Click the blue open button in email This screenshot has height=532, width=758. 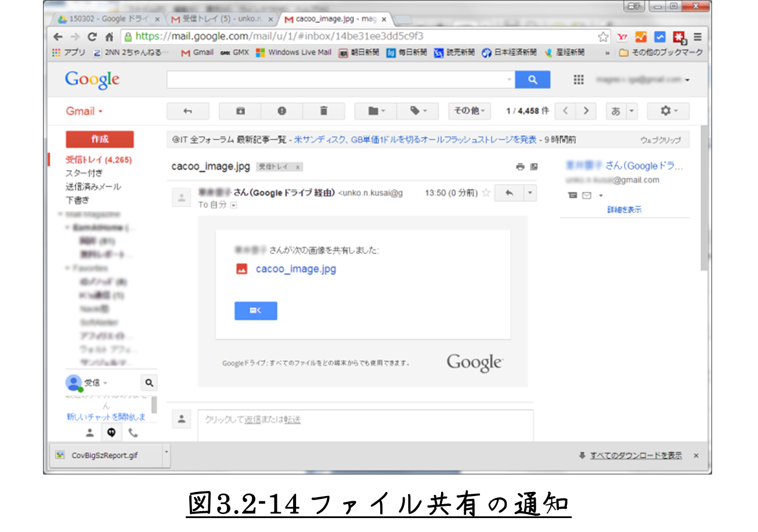pyautogui.click(x=255, y=311)
